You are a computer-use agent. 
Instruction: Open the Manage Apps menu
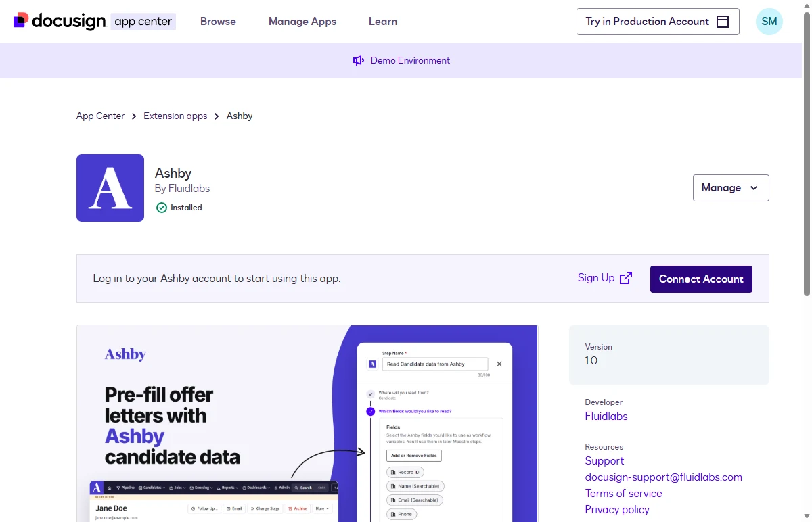coord(302,22)
